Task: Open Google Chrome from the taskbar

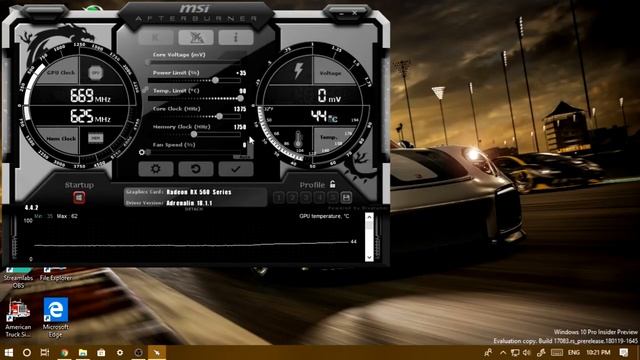Action: 64,352
